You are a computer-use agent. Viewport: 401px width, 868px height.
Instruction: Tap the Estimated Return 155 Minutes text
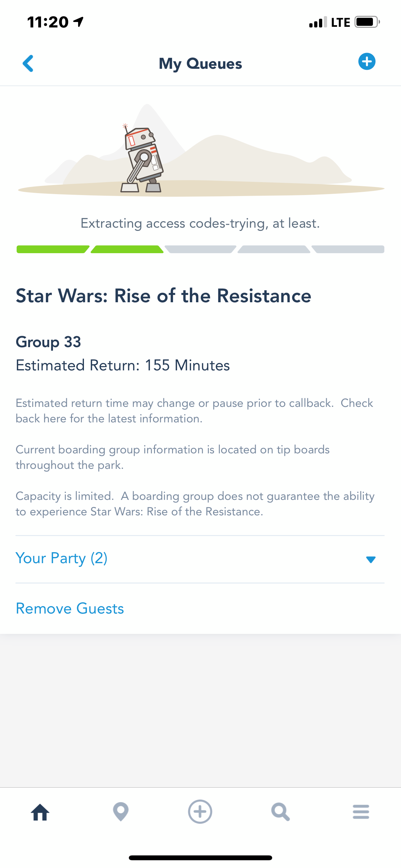(x=123, y=365)
